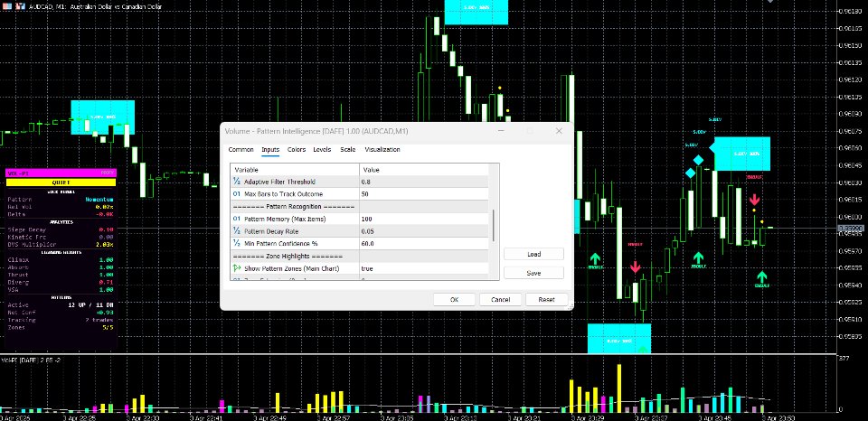Select the Min Pattern Confidence % label

point(280,244)
